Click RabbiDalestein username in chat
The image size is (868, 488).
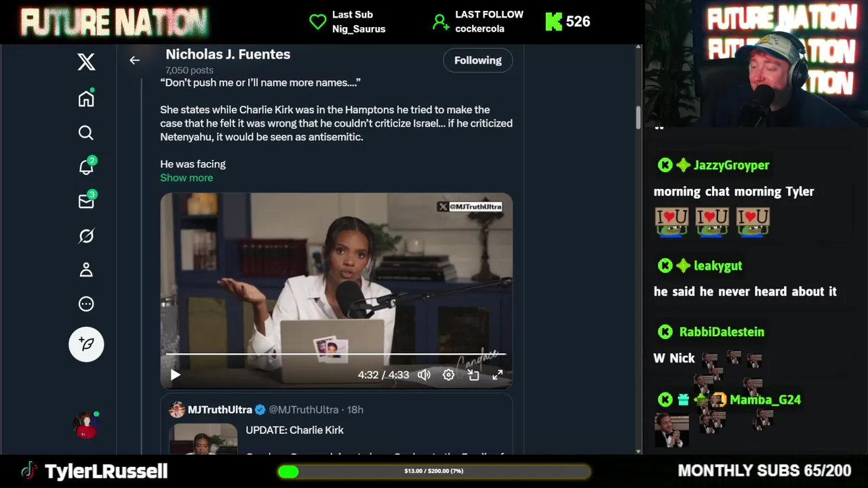(x=722, y=331)
